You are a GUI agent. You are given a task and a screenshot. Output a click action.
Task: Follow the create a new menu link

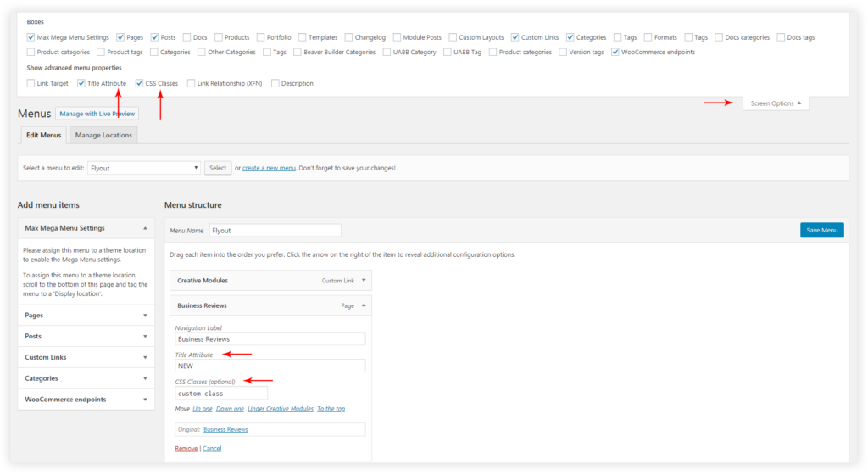tap(269, 168)
